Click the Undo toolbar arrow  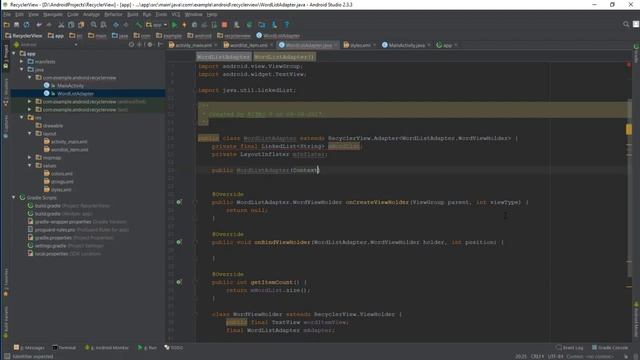click(39, 25)
